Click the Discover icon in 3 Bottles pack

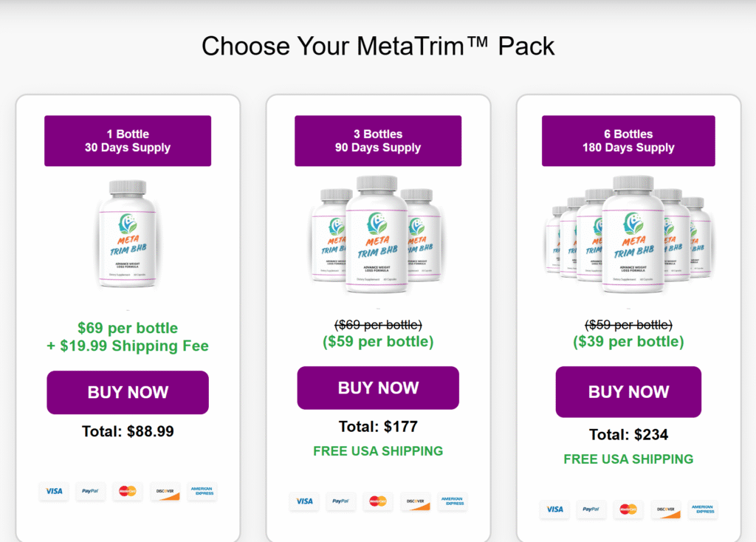coord(416,501)
